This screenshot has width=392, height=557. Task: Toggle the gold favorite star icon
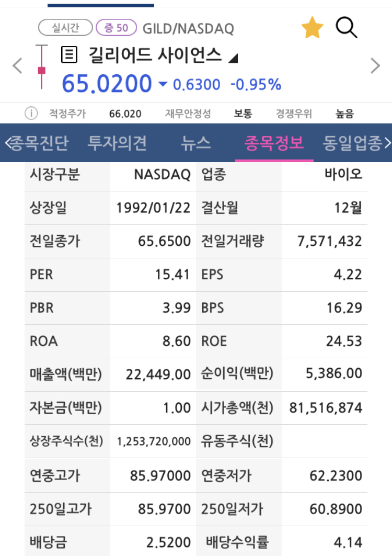313,27
